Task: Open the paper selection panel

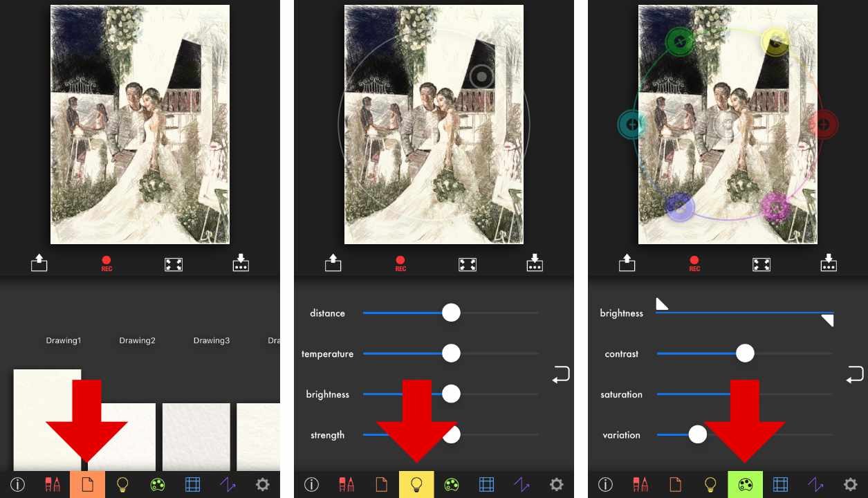Action: [x=87, y=484]
